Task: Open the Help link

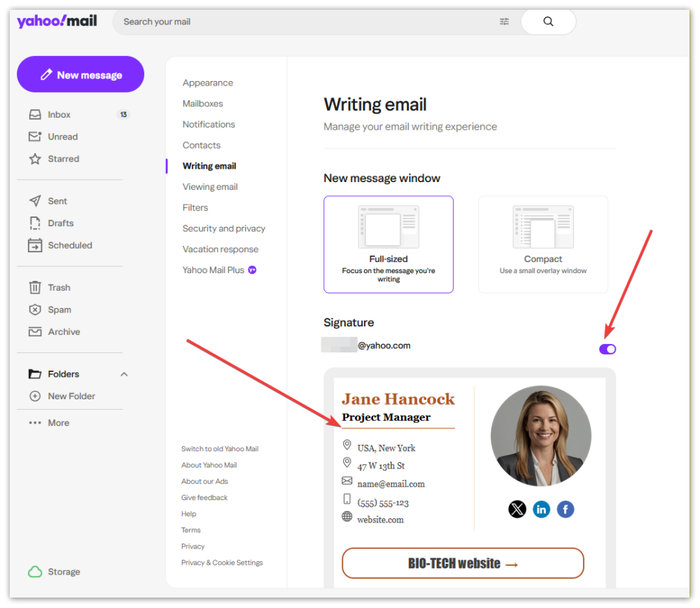Action: click(x=188, y=513)
